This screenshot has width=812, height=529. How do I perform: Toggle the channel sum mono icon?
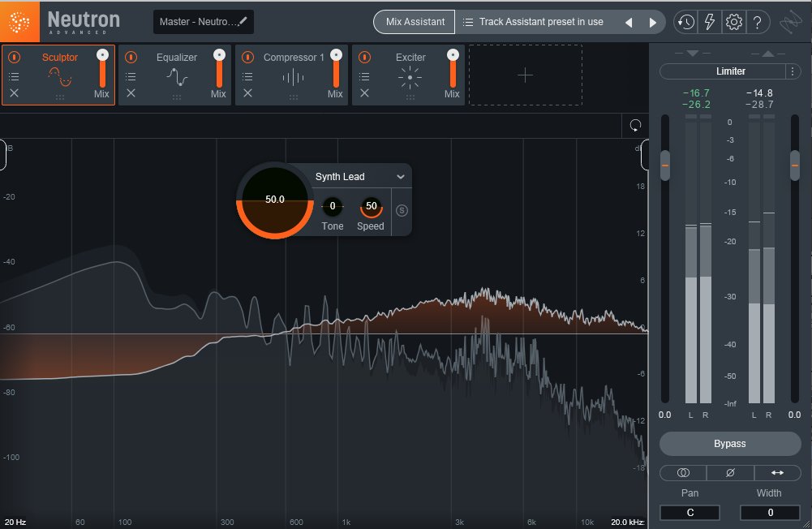(x=683, y=472)
